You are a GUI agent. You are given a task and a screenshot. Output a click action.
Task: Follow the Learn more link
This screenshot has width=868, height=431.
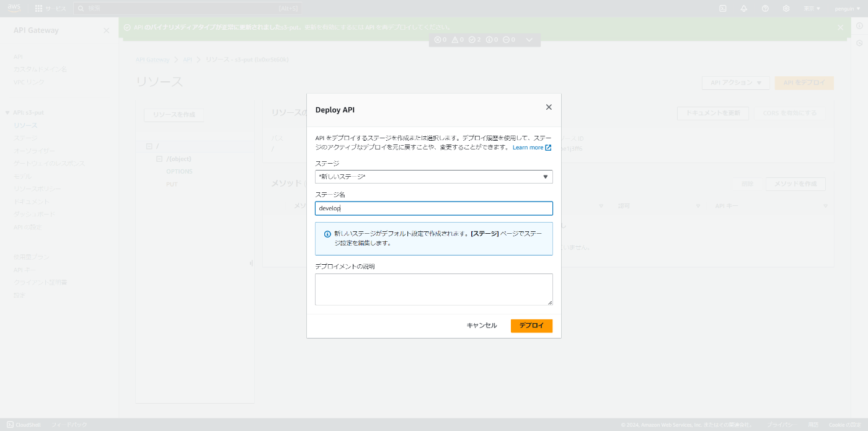coord(528,148)
